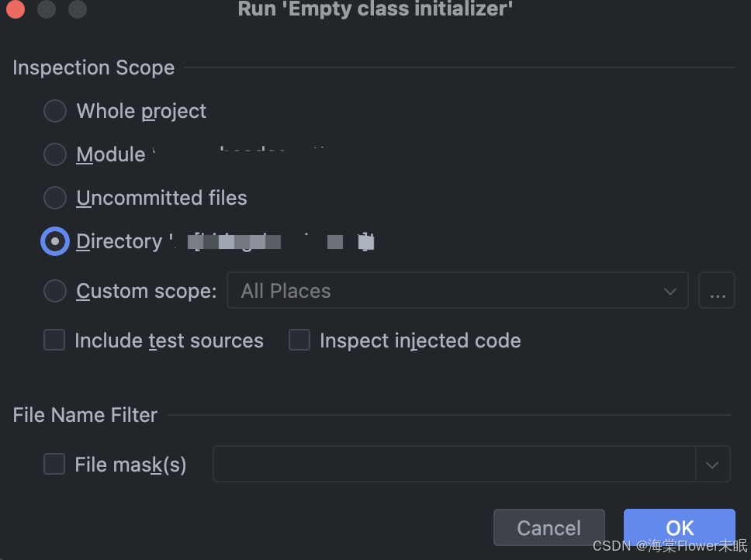
Task: Pick the Directory scope radio button
Action: [55, 241]
